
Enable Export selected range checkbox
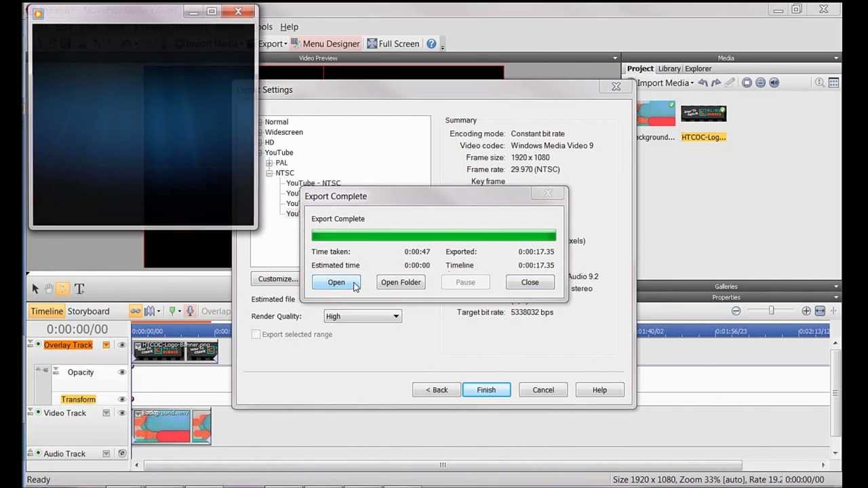[x=256, y=334]
